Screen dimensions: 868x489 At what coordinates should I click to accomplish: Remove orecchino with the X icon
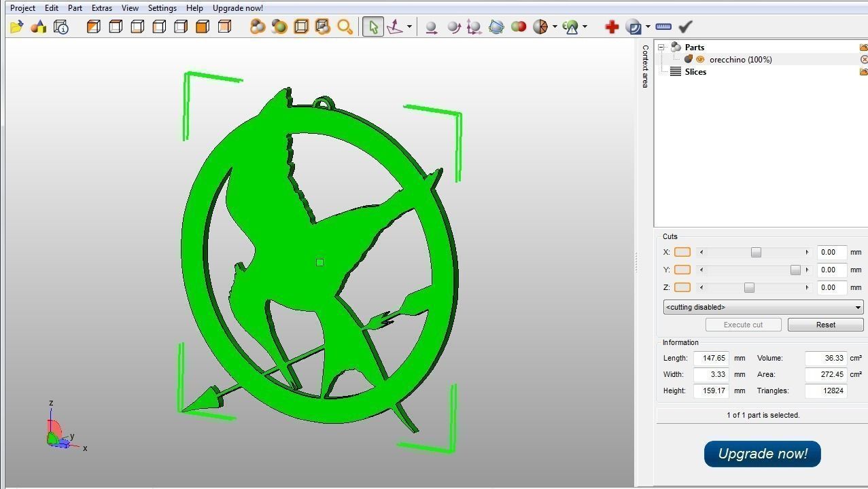(x=864, y=59)
